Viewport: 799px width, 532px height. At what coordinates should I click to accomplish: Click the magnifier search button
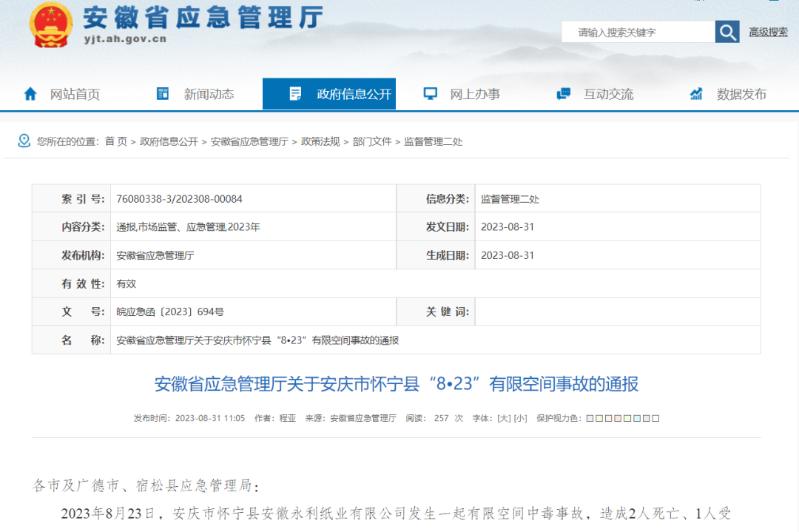tap(727, 32)
